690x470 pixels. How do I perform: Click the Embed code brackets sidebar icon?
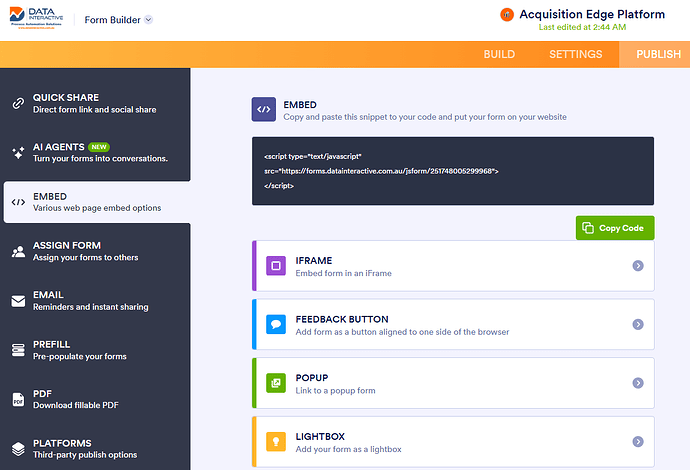tap(18, 202)
